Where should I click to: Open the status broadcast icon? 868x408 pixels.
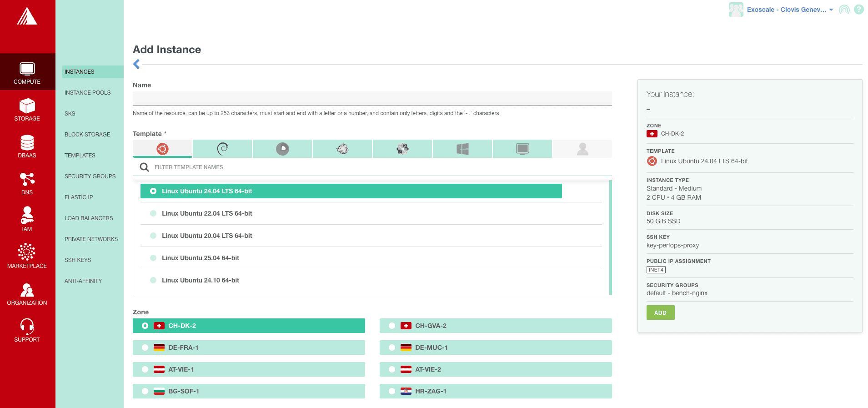(x=844, y=10)
